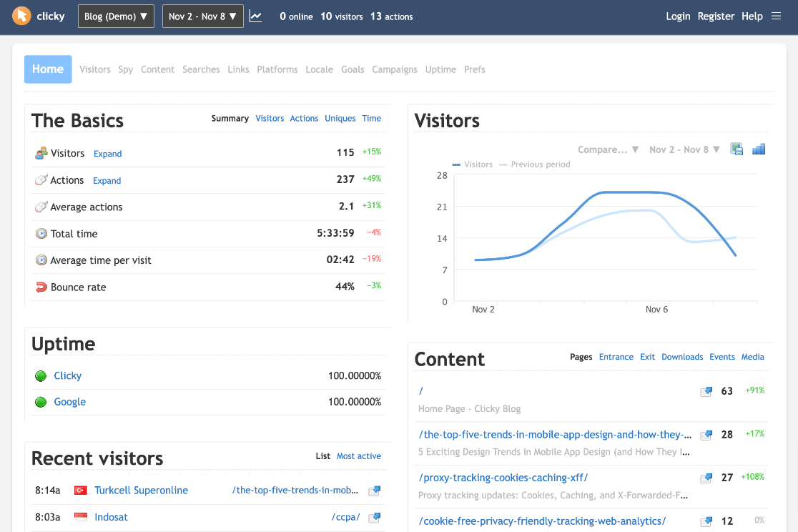Open the Blog (Demo) site selector
The width and height of the screenshot is (798, 532).
(x=115, y=16)
